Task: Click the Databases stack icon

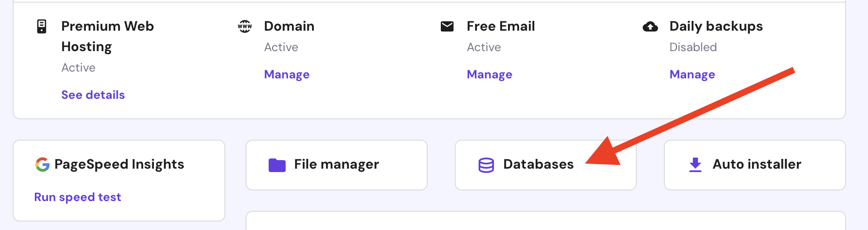Action: 486,165
